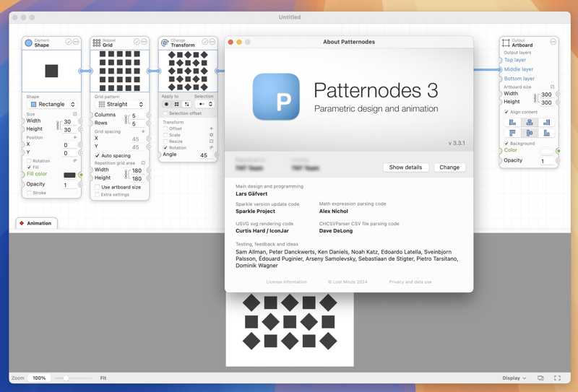
Task: Switch to the Animation tab
Action: tap(36, 223)
